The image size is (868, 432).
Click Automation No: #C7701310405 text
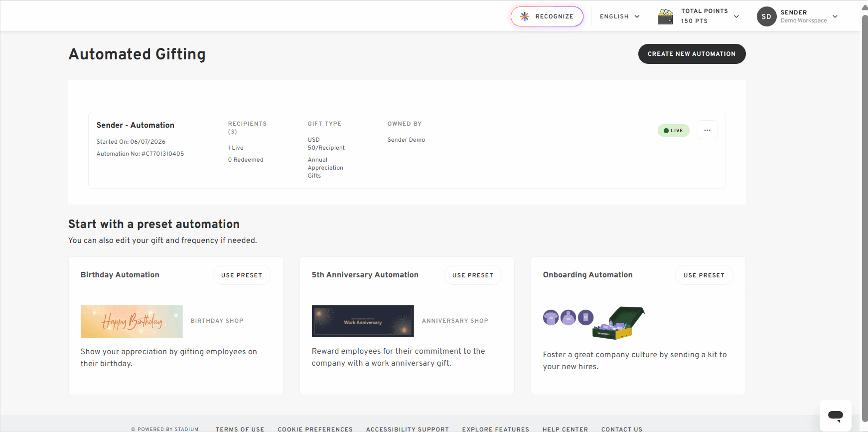(141, 154)
